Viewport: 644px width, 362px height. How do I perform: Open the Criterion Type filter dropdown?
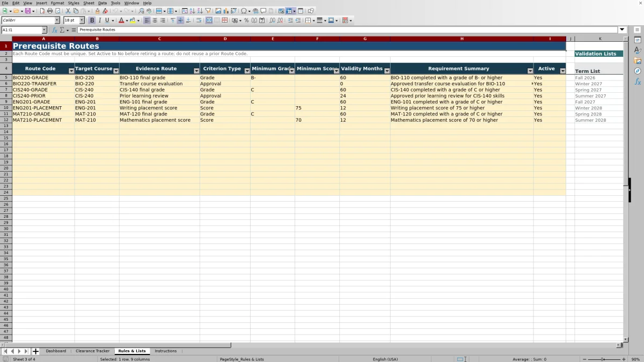[247, 71]
